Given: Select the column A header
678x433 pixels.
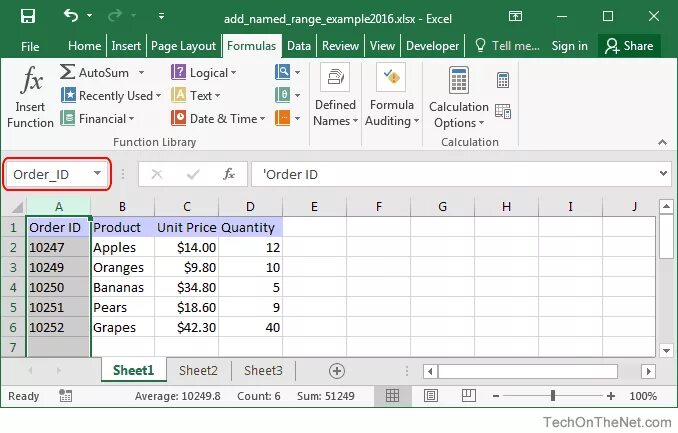Looking at the screenshot, I should click(58, 207).
